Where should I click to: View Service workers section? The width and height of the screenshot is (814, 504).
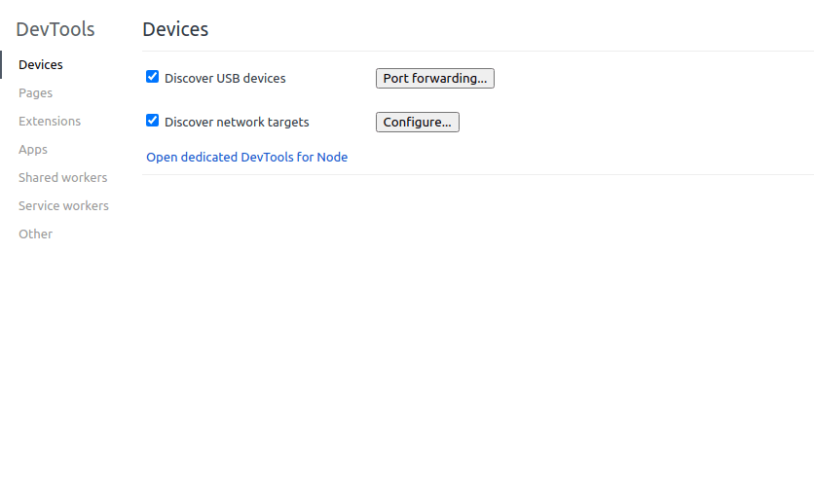point(64,206)
